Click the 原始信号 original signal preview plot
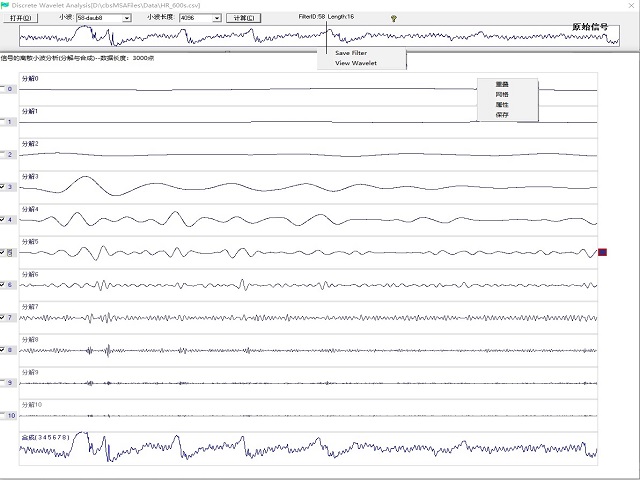The image size is (640, 480). point(319,36)
